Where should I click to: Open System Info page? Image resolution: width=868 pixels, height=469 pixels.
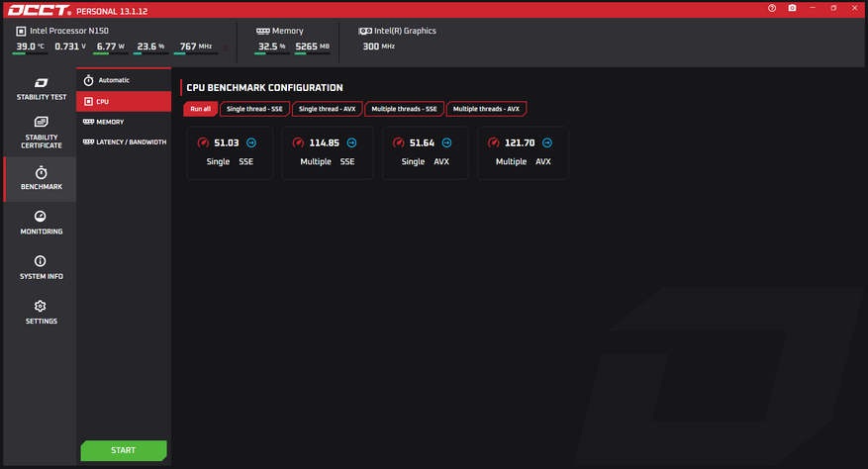[x=41, y=268]
